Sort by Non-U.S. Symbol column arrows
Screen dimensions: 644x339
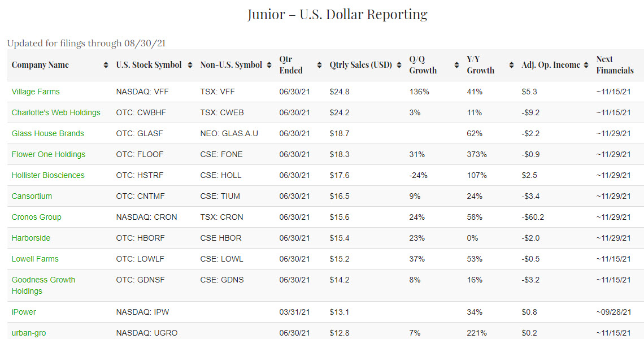click(269, 65)
